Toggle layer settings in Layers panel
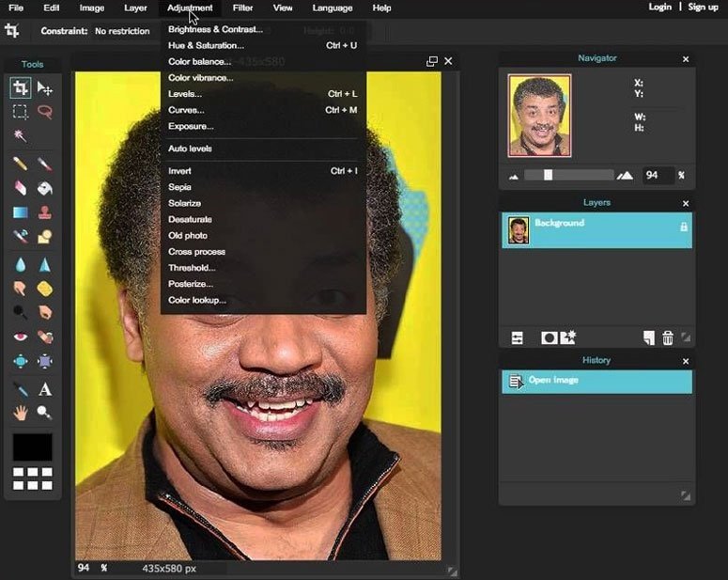This screenshot has width=728, height=580. pos(517,337)
